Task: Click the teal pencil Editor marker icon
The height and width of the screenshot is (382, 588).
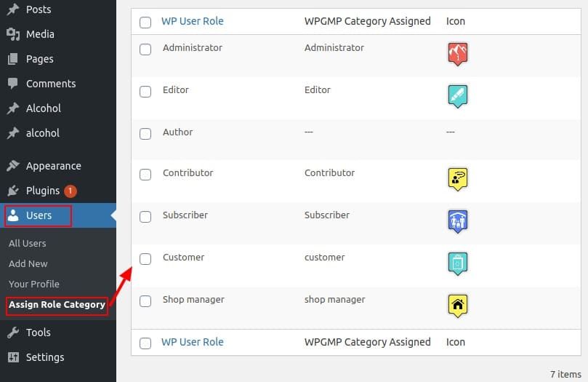Action: pyautogui.click(x=458, y=96)
